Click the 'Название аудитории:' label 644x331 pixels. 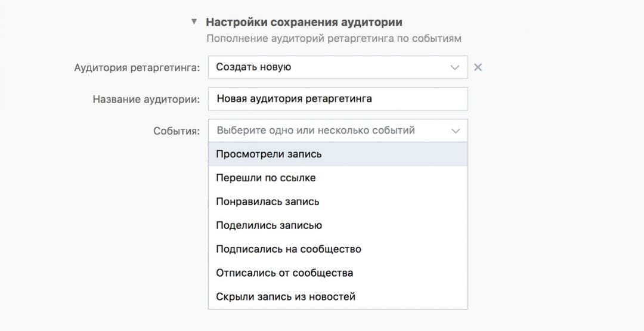146,100
